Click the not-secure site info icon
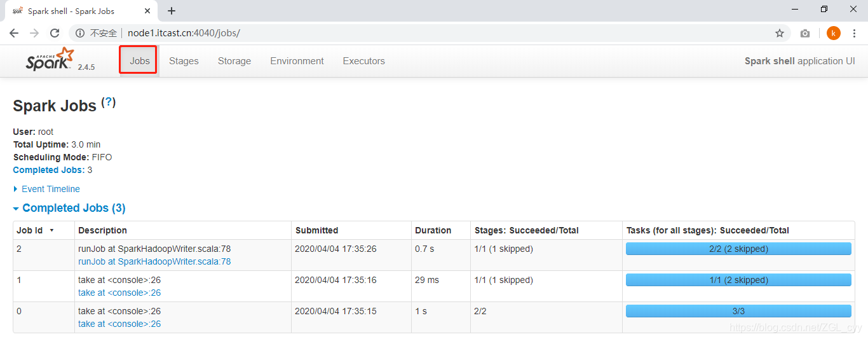Screen dimensions: 868x339 (x=80, y=33)
